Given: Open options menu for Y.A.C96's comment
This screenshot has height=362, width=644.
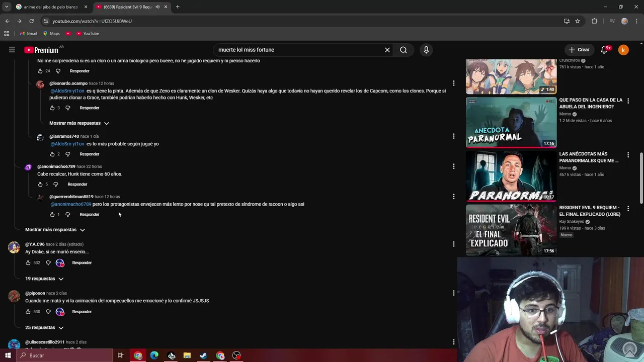Looking at the screenshot, I should pyautogui.click(x=453, y=244).
